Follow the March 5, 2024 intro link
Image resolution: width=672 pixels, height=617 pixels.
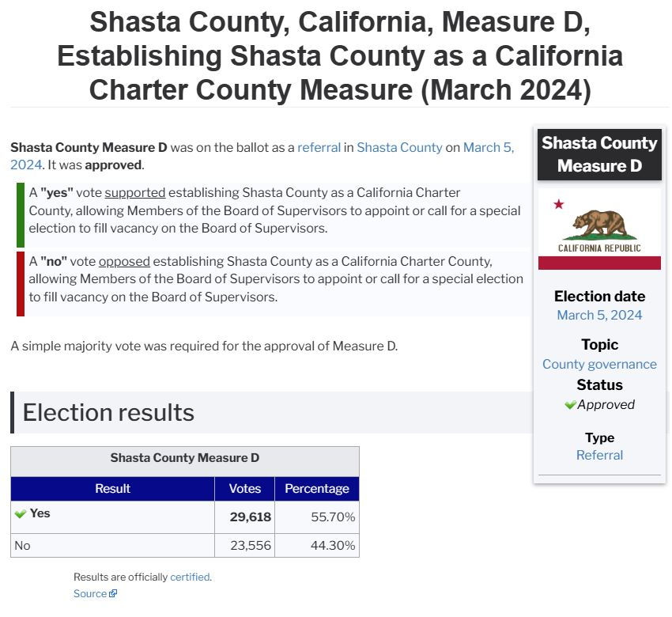pos(489,147)
